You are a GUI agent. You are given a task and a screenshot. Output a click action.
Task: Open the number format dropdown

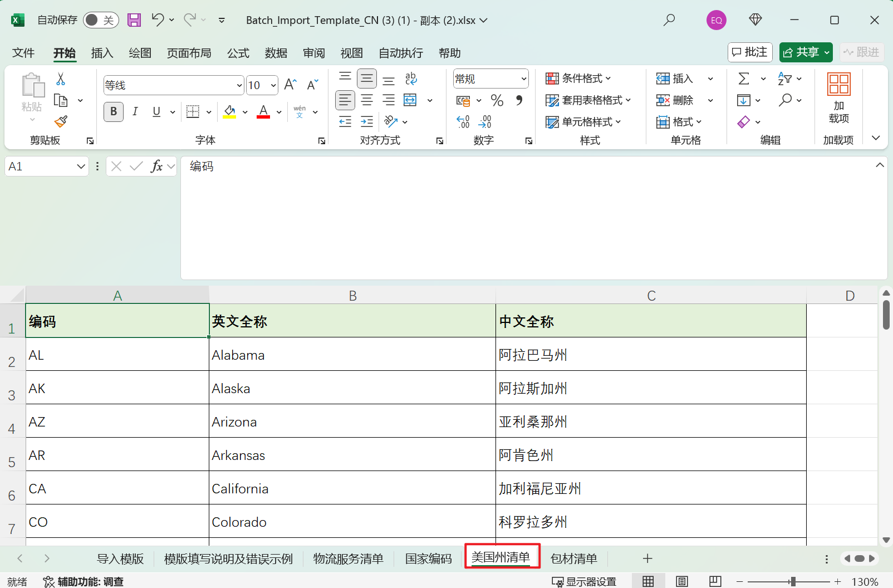tap(524, 79)
